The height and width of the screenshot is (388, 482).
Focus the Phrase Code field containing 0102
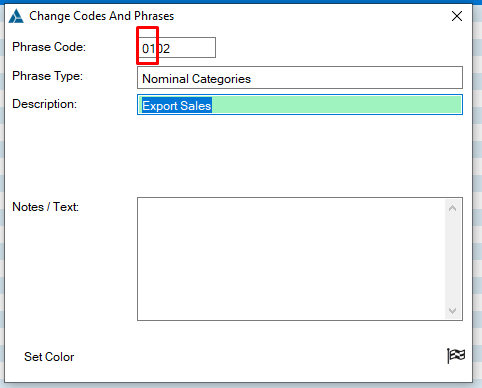[176, 48]
